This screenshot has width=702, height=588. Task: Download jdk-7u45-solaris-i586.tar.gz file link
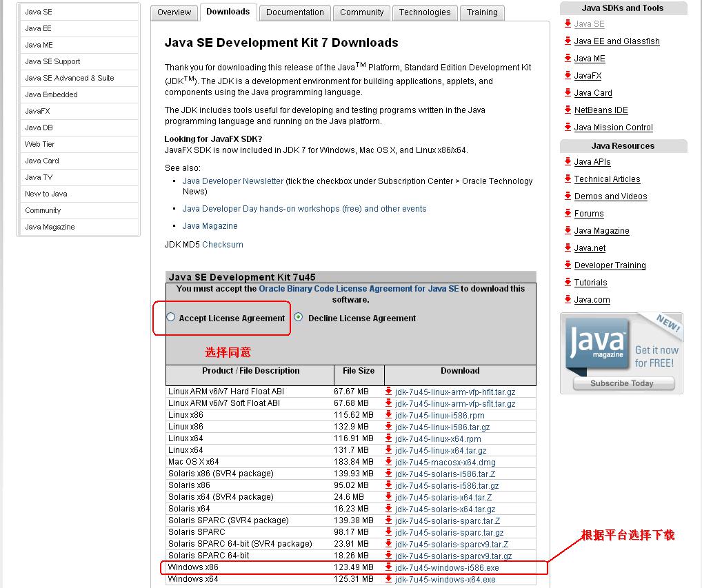[x=447, y=486]
